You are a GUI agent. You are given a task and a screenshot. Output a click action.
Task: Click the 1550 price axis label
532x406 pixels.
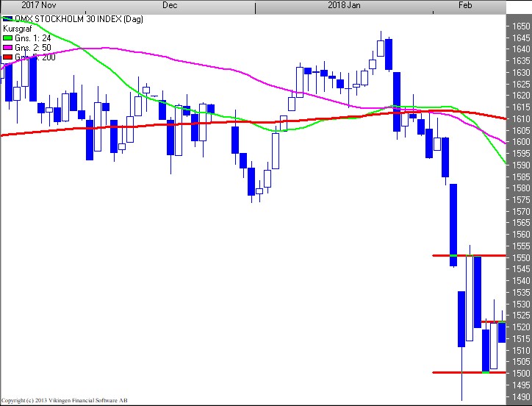click(x=520, y=257)
